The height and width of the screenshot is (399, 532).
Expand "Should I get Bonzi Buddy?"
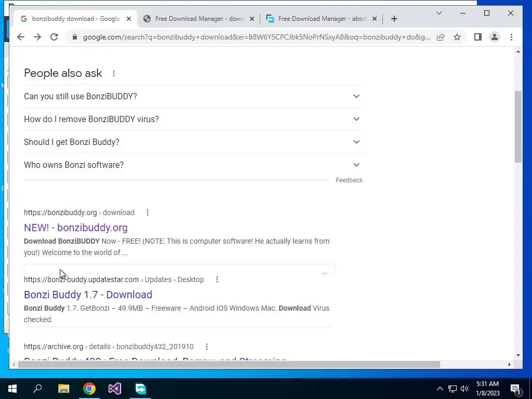pyautogui.click(x=193, y=142)
